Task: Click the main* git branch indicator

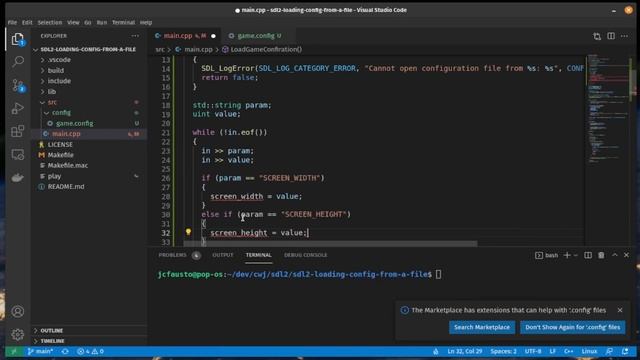Action: click(x=40, y=351)
